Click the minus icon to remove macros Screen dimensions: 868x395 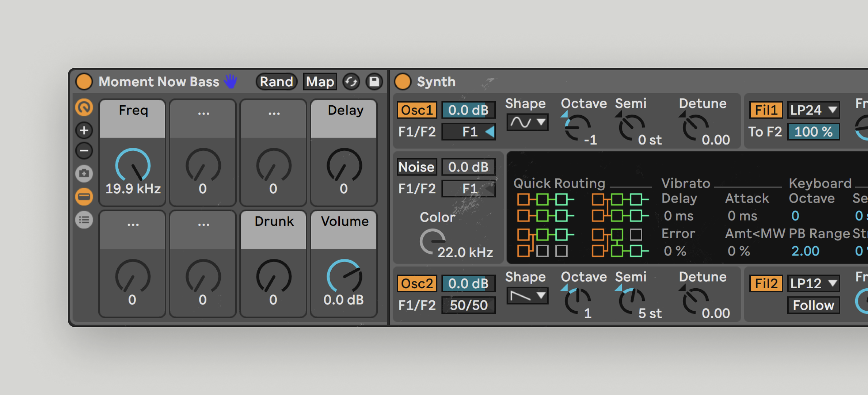point(84,150)
